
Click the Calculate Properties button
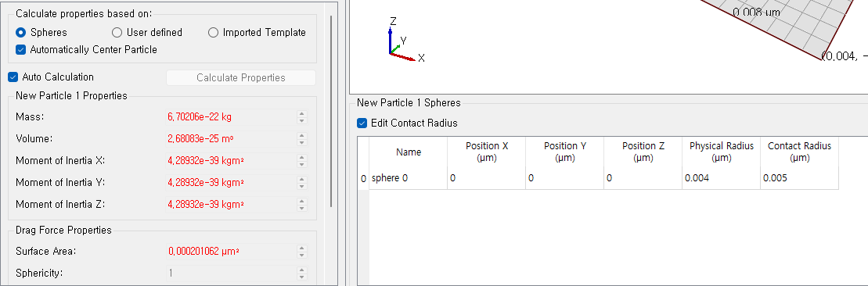(x=241, y=78)
